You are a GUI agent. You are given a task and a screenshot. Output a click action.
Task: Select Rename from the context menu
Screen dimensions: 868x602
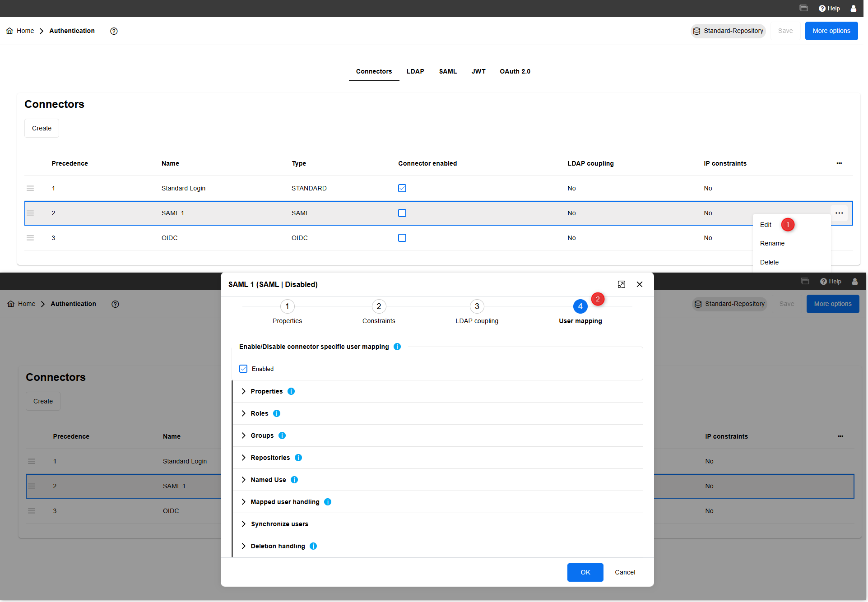tap(772, 243)
